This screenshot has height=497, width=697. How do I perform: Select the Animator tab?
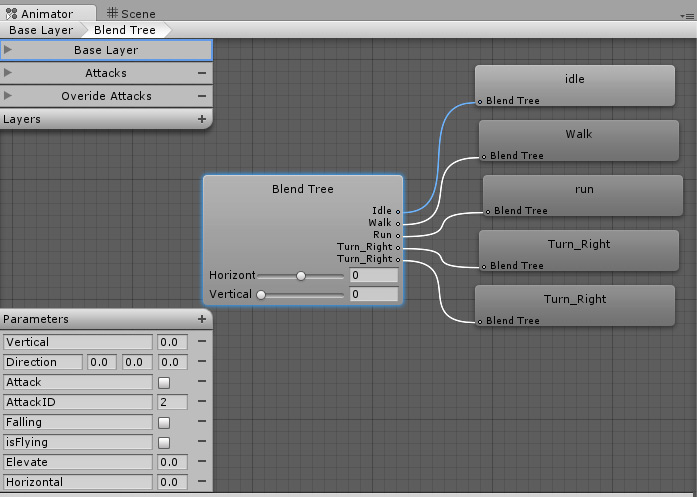pos(46,13)
